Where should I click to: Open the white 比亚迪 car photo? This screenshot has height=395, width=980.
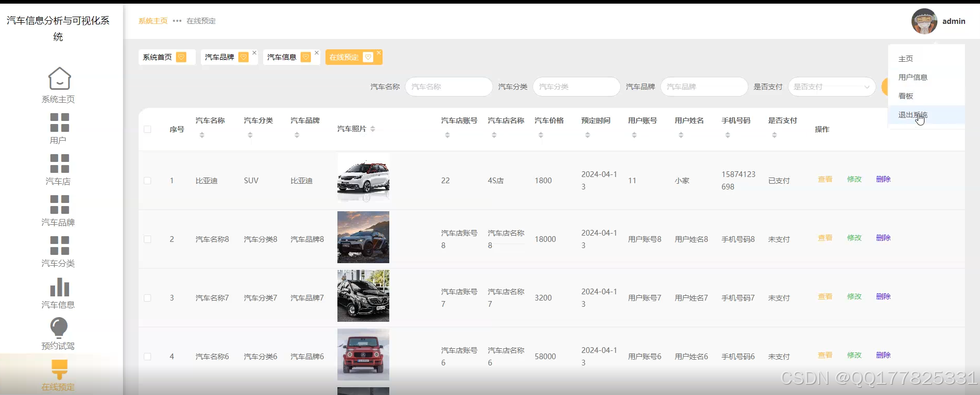(x=363, y=179)
